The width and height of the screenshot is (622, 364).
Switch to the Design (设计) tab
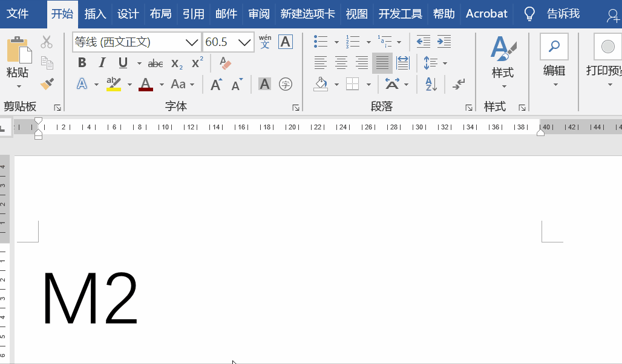(x=128, y=14)
